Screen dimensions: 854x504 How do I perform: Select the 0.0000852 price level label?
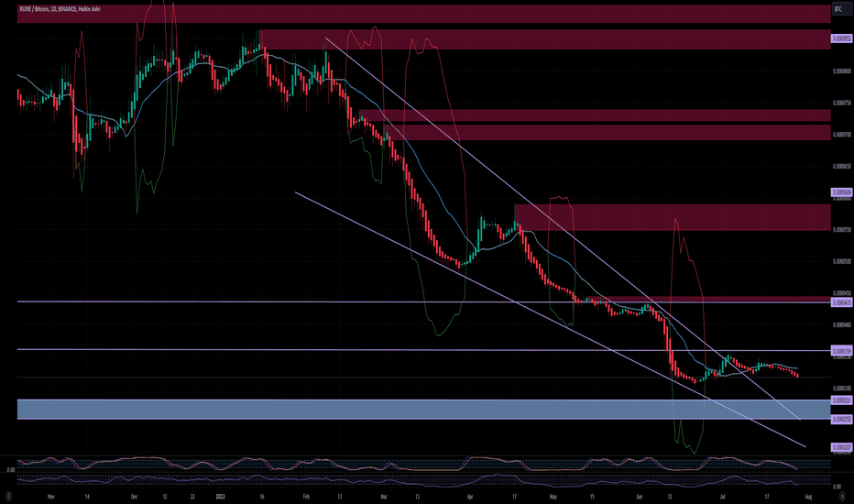pyautogui.click(x=841, y=38)
